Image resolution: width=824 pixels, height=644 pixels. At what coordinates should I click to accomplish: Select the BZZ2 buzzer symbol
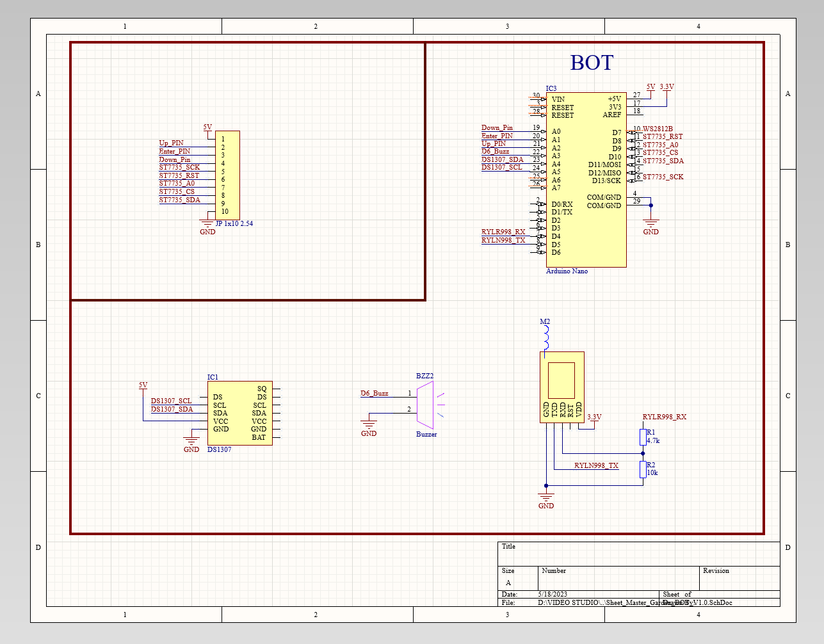point(425,404)
